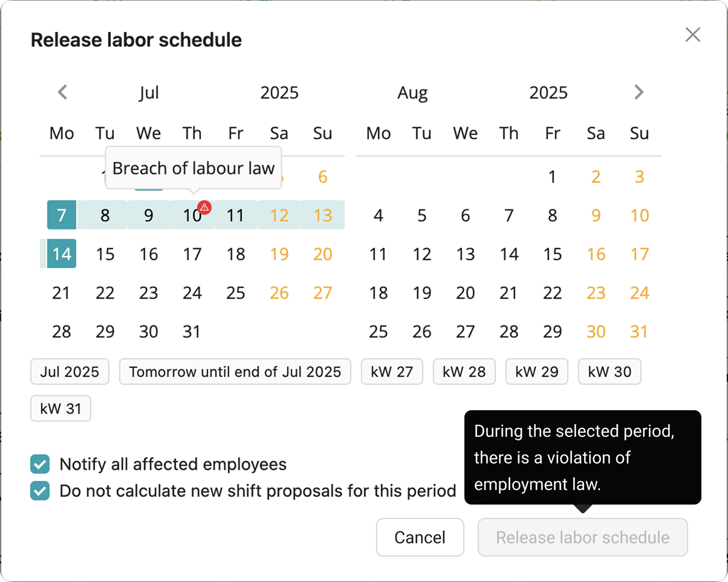Click Cancel to abort the release

tap(420, 537)
